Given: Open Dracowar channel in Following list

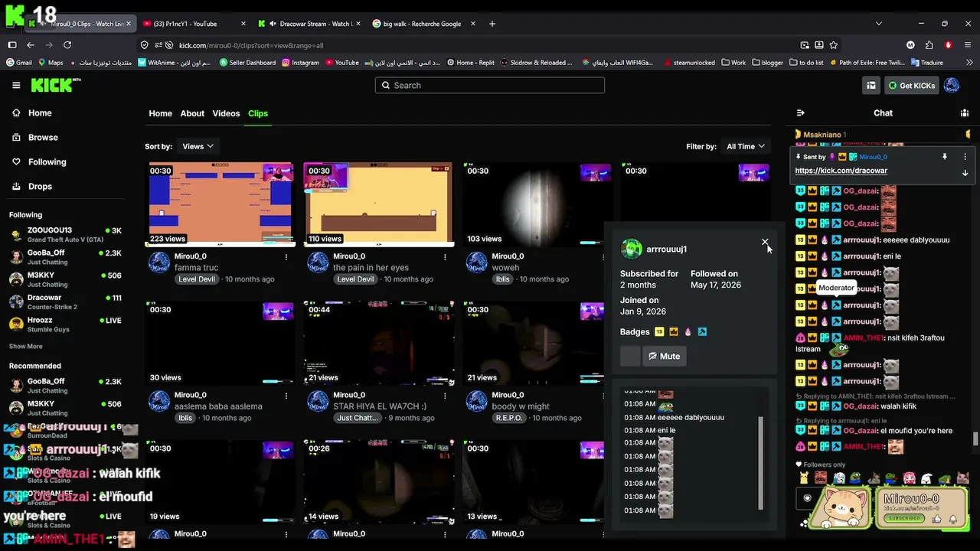Looking at the screenshot, I should pyautogui.click(x=65, y=302).
